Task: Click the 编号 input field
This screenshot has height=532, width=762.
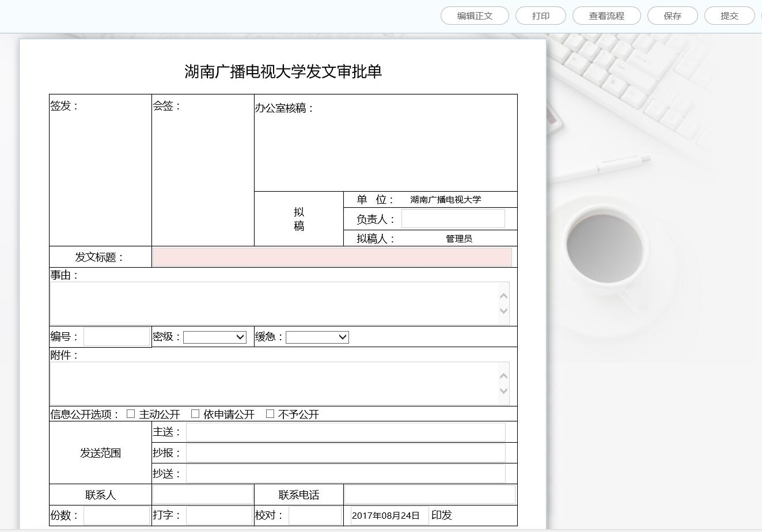Action: (x=116, y=336)
